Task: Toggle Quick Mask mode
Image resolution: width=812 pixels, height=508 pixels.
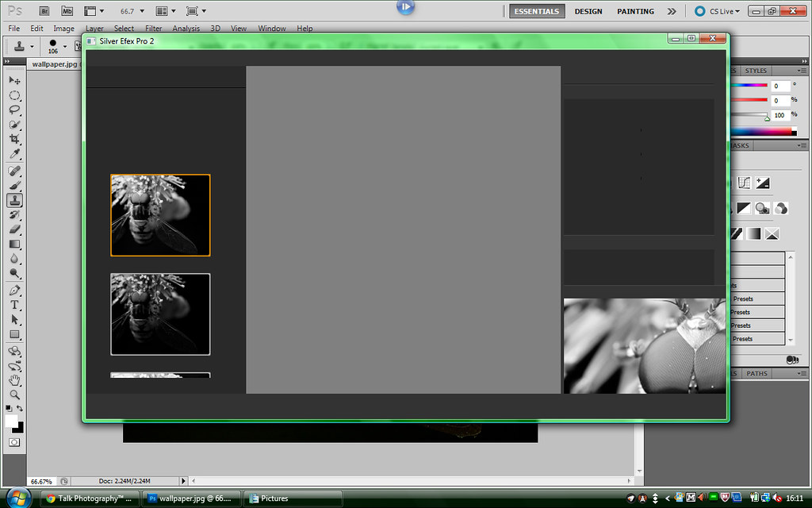Action: [14, 442]
